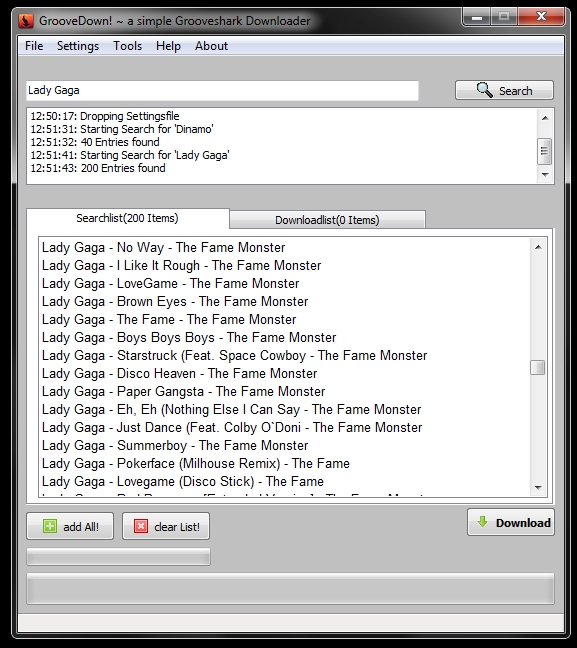577x648 pixels.
Task: Click log line Starting Search for 'Dinamo'
Action: click(x=122, y=129)
